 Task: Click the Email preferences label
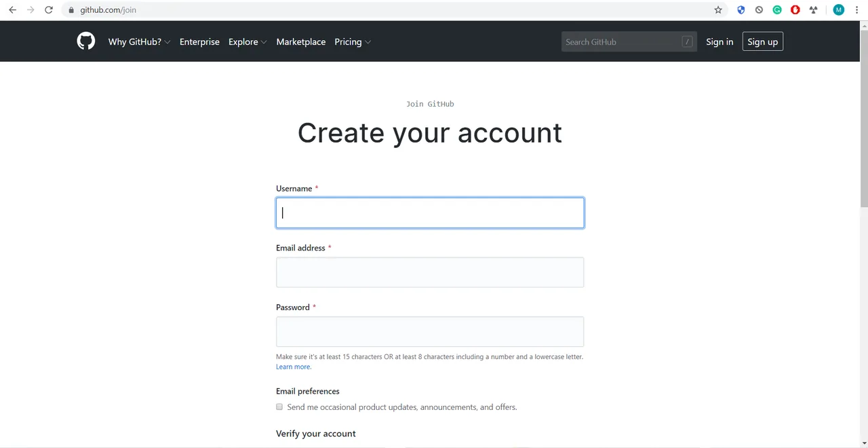(x=308, y=391)
